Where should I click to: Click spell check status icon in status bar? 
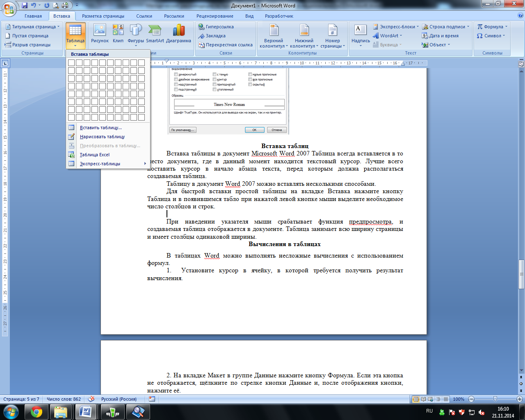pos(91,399)
